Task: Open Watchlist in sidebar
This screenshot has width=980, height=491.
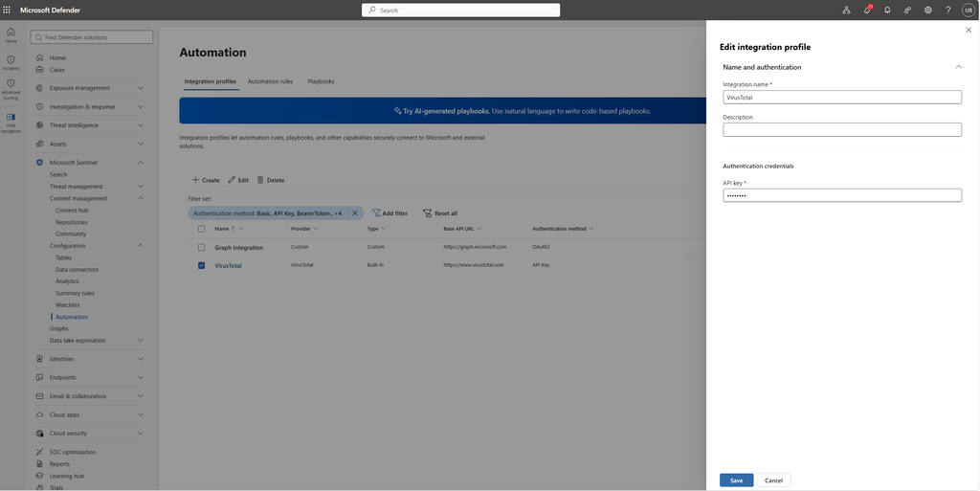Action: tap(68, 305)
